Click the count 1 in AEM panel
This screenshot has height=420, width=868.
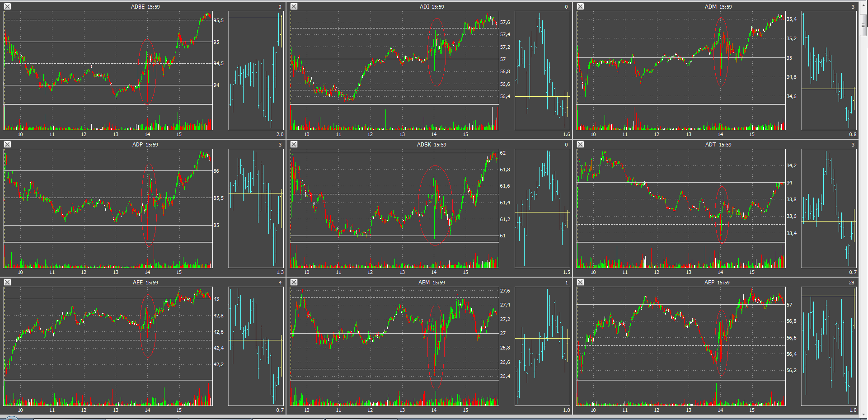pyautogui.click(x=567, y=283)
